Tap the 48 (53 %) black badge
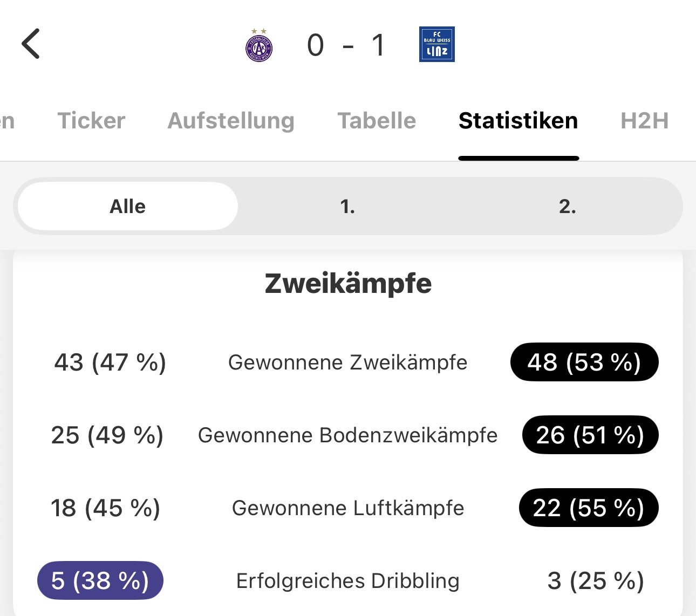The height and width of the screenshot is (616, 696). (x=584, y=362)
